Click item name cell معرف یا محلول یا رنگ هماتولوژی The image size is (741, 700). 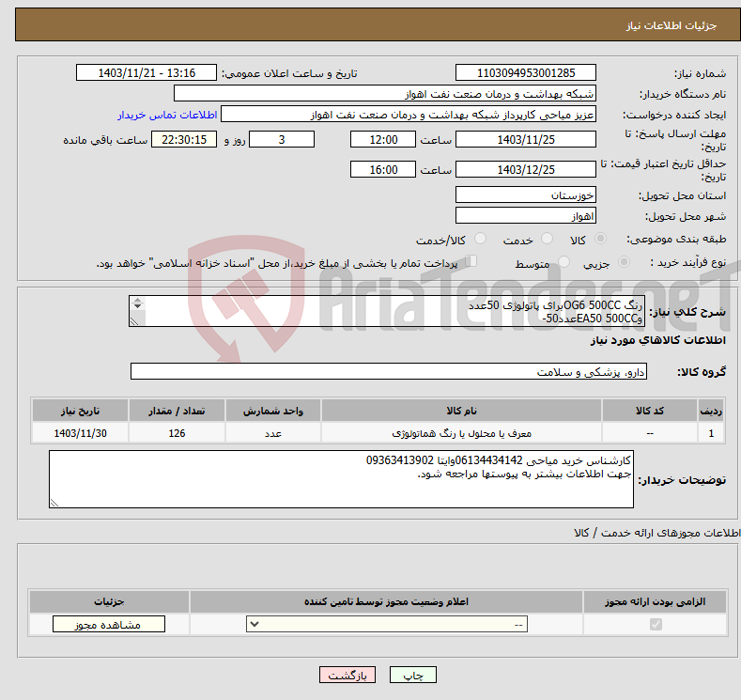461,433
